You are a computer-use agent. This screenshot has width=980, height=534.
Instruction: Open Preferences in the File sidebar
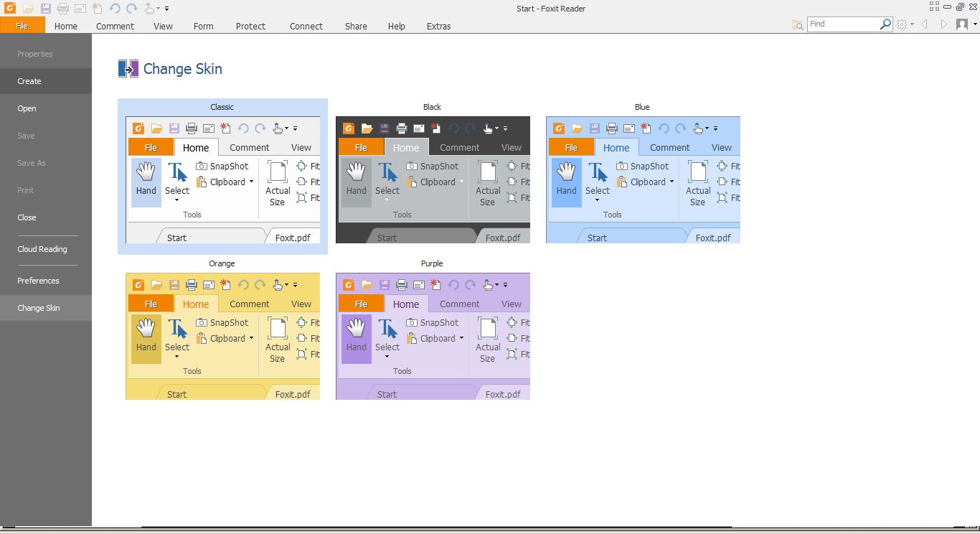click(x=46, y=281)
